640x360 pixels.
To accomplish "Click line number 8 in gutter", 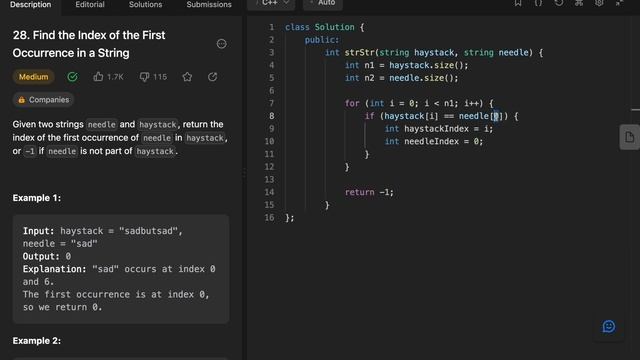I will 271,116.
